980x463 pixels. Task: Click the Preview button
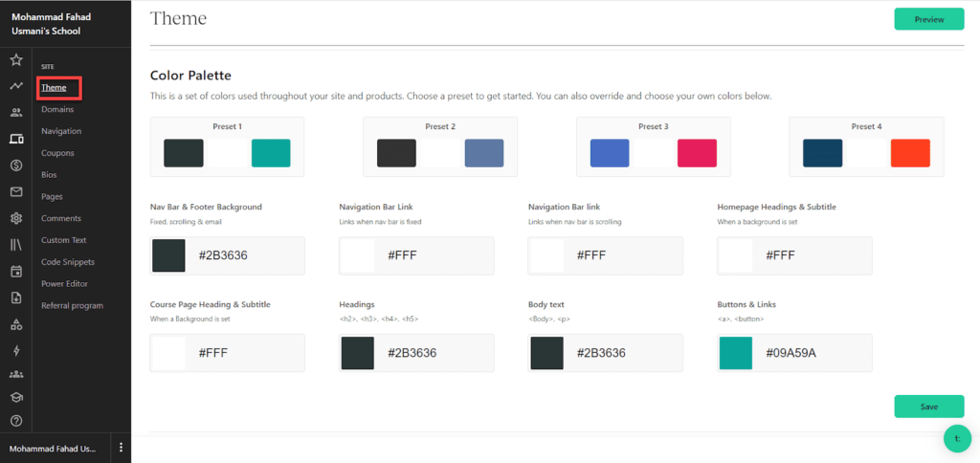[x=928, y=19]
